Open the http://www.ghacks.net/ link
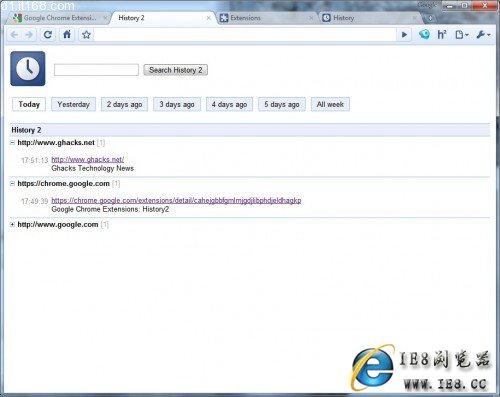 click(x=88, y=160)
